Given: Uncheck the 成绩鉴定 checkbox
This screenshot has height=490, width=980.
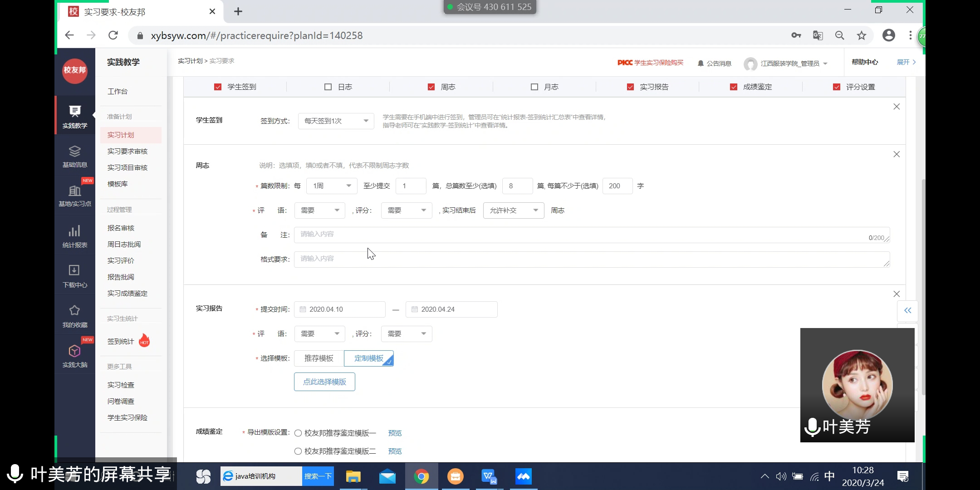Looking at the screenshot, I should pyautogui.click(x=734, y=87).
